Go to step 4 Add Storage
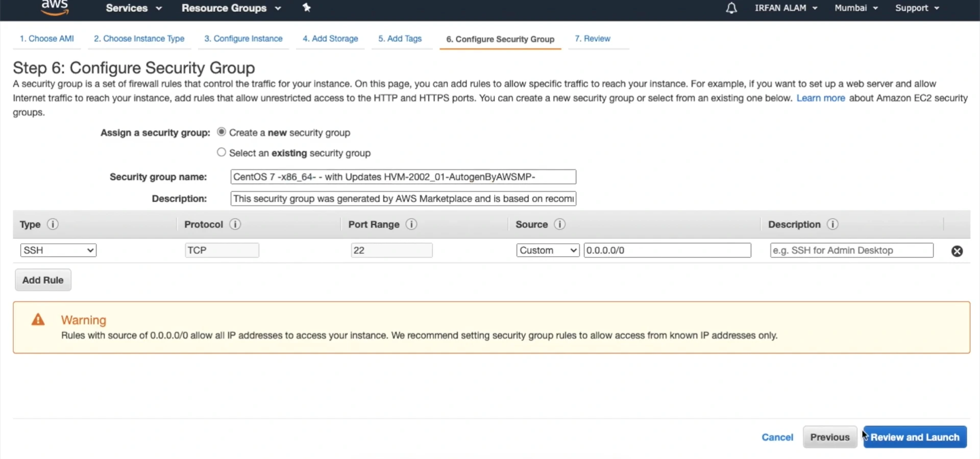 point(330,39)
